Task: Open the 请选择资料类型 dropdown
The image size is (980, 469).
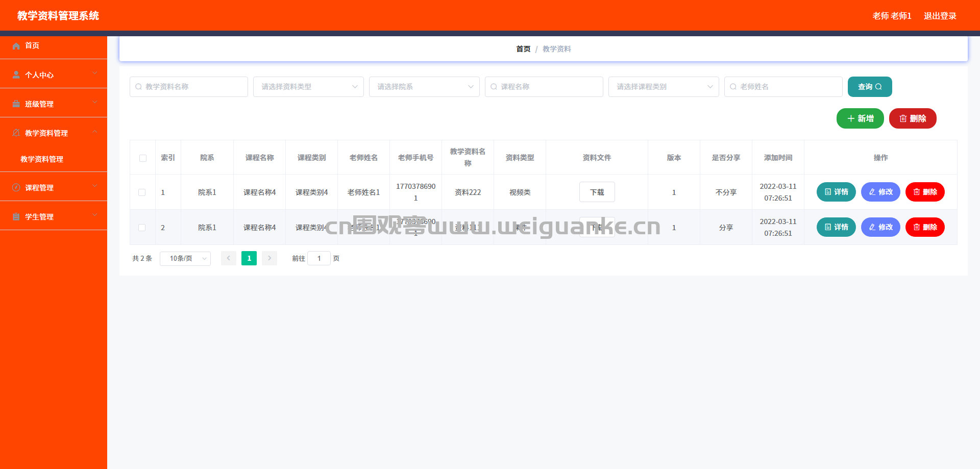Action: coord(308,87)
